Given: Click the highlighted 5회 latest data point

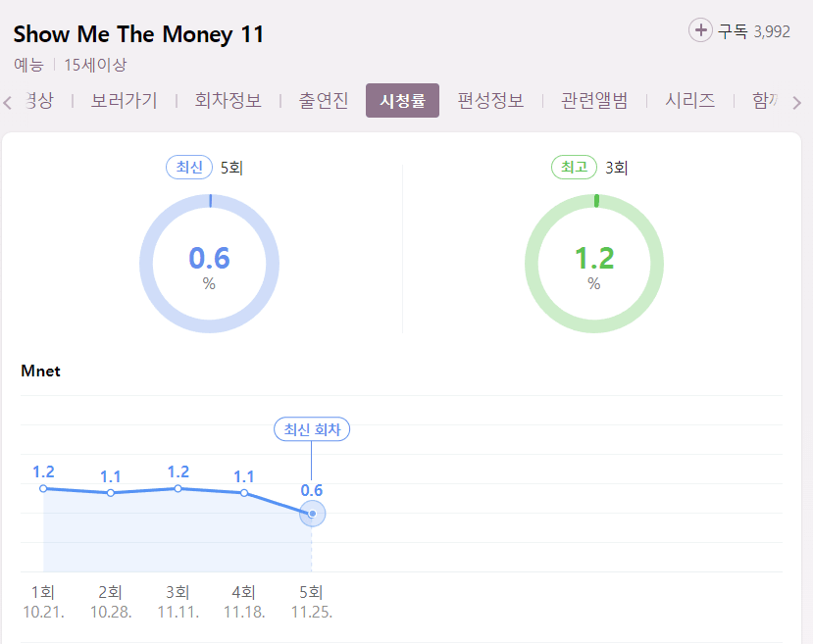Looking at the screenshot, I should click(312, 513).
